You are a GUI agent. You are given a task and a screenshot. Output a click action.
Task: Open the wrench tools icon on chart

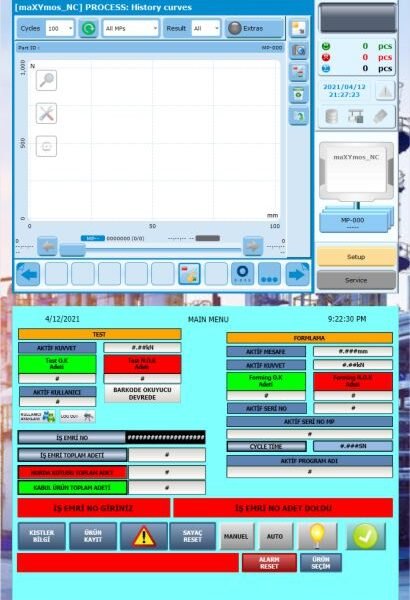(x=46, y=113)
